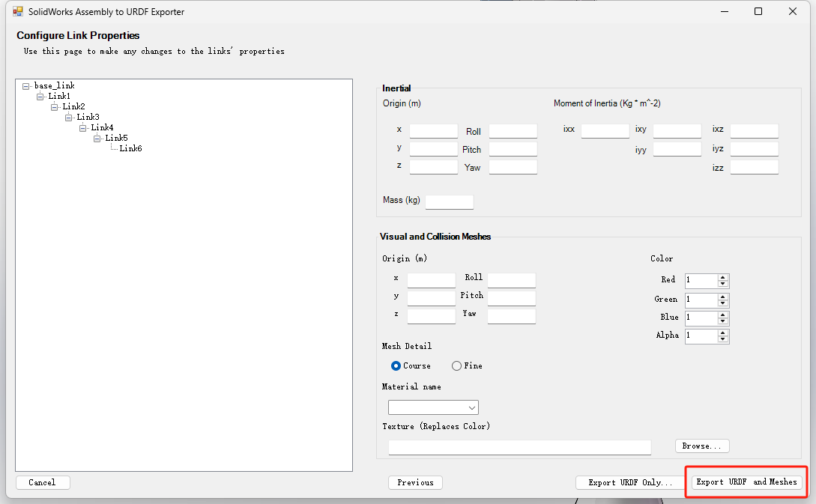Viewport: 816px width, 504px height.
Task: Increase the Blue color value
Action: pyautogui.click(x=723, y=315)
